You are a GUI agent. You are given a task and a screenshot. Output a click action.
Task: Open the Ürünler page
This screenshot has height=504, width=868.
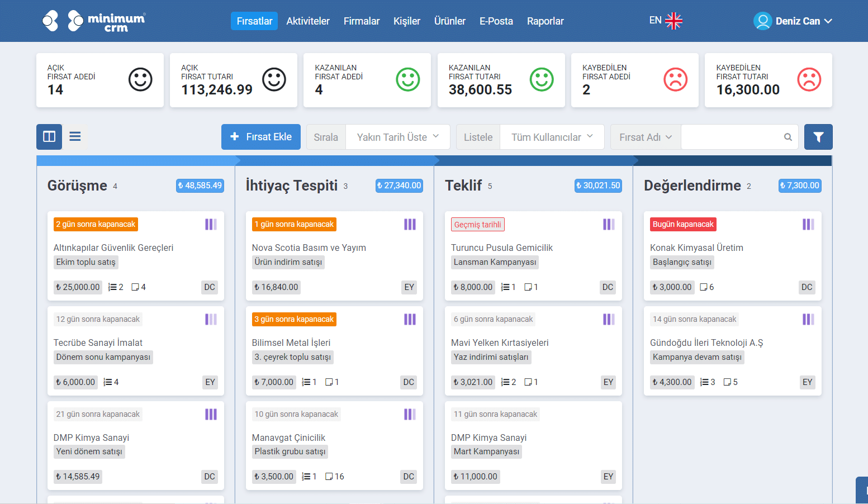click(x=450, y=21)
